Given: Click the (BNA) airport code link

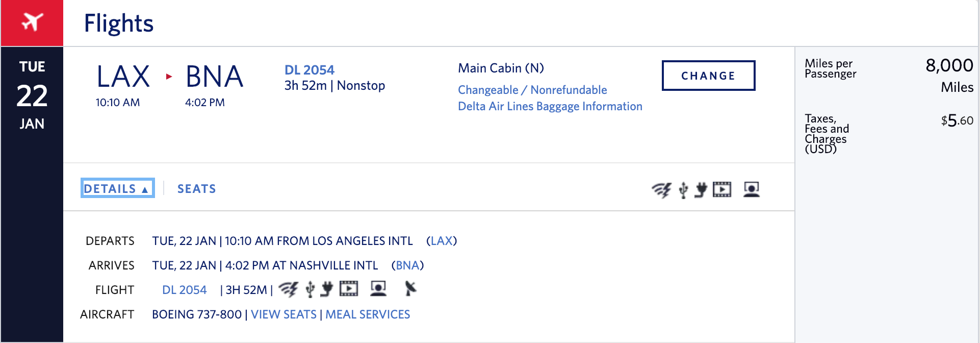Looking at the screenshot, I should click(x=408, y=265).
